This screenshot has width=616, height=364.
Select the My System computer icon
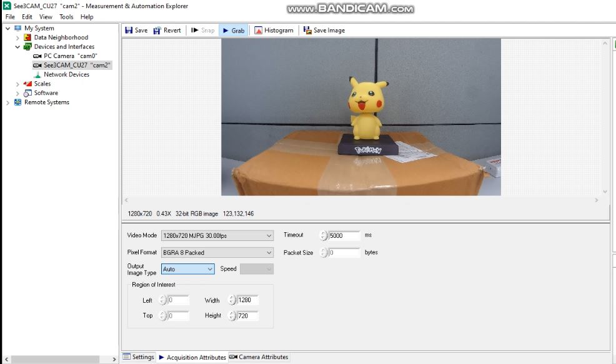click(x=17, y=28)
